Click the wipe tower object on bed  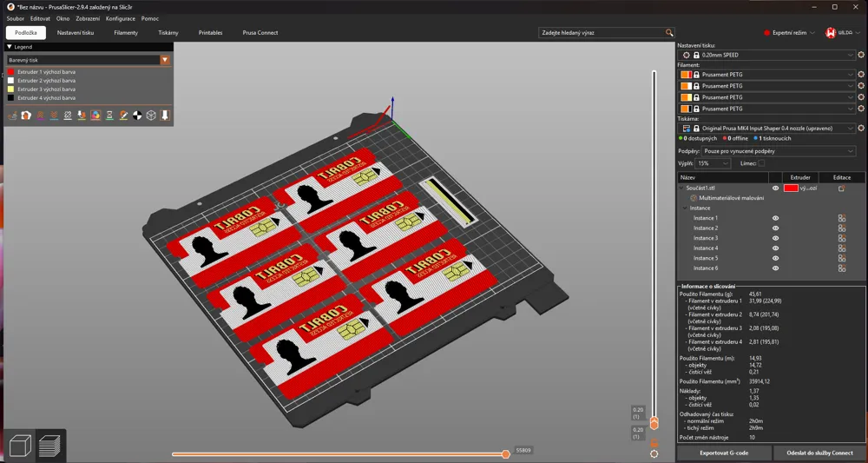[449, 202]
